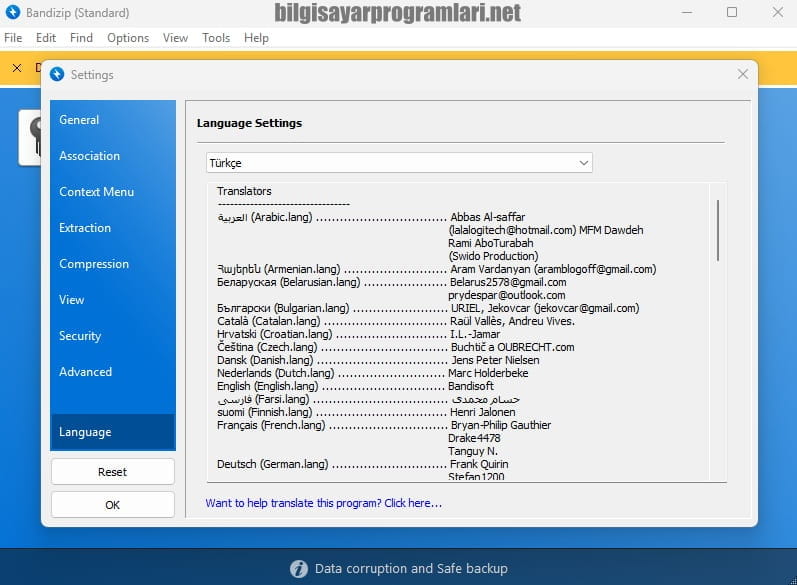Click the Arabic.lang translator row
Viewport: 797px width, 585px height.
(x=371, y=217)
